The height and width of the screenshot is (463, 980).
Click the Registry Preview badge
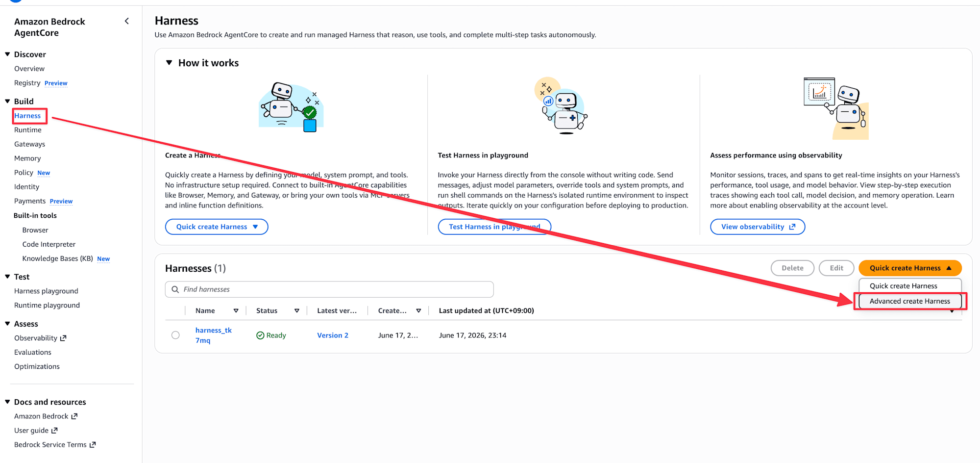(56, 83)
